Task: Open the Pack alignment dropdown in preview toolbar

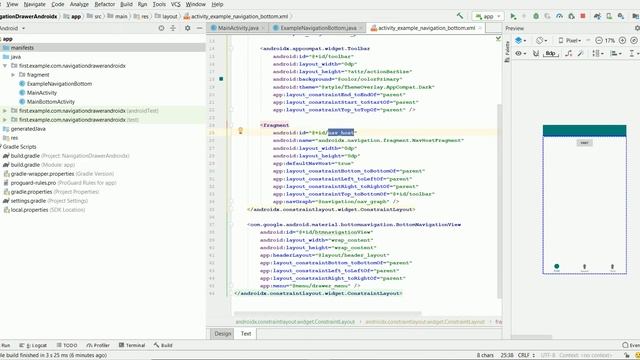Action: tap(598, 53)
